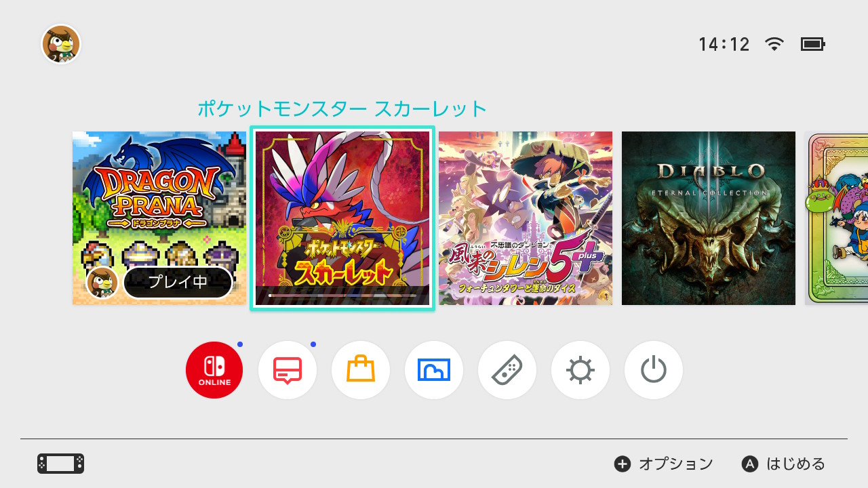Image resolution: width=868 pixels, height=488 pixels.
Task: Select the Dragon Prana game tile
Action: pos(159,218)
